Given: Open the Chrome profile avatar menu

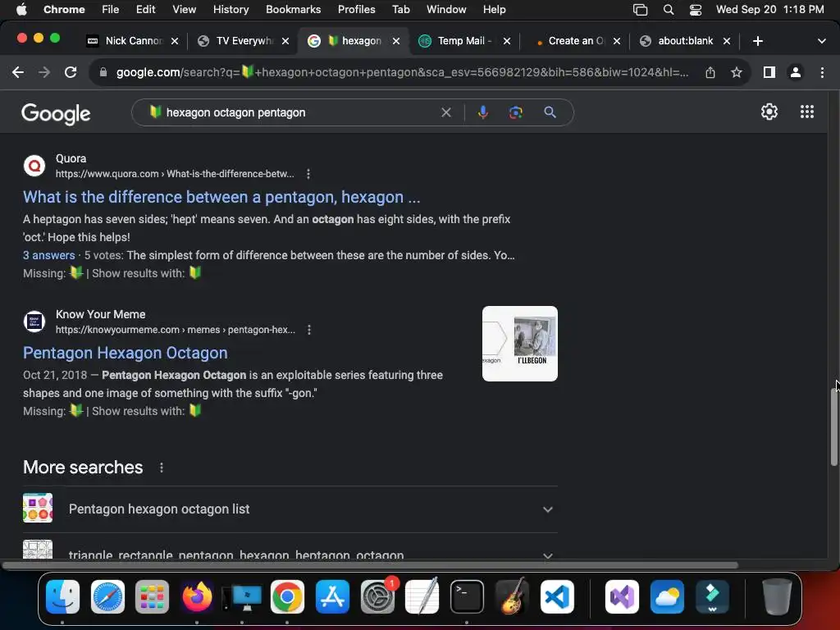Looking at the screenshot, I should pyautogui.click(x=795, y=72).
